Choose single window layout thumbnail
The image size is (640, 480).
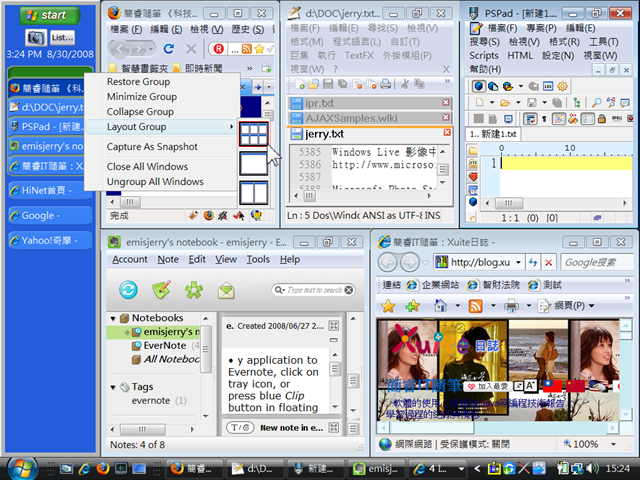click(x=253, y=163)
